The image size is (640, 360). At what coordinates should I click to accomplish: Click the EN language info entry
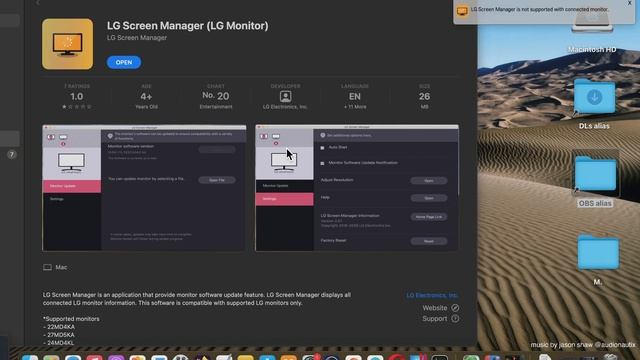(x=354, y=97)
